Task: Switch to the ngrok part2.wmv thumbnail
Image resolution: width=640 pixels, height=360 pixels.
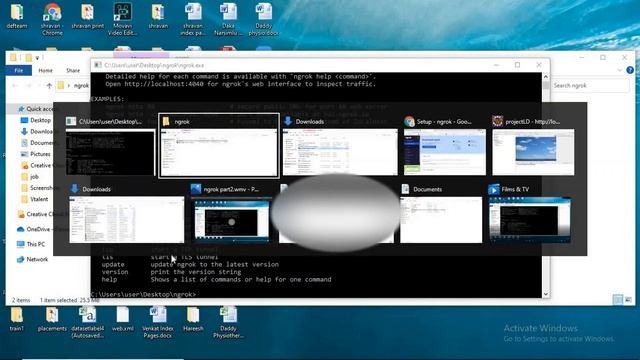Action: pyautogui.click(x=231, y=213)
